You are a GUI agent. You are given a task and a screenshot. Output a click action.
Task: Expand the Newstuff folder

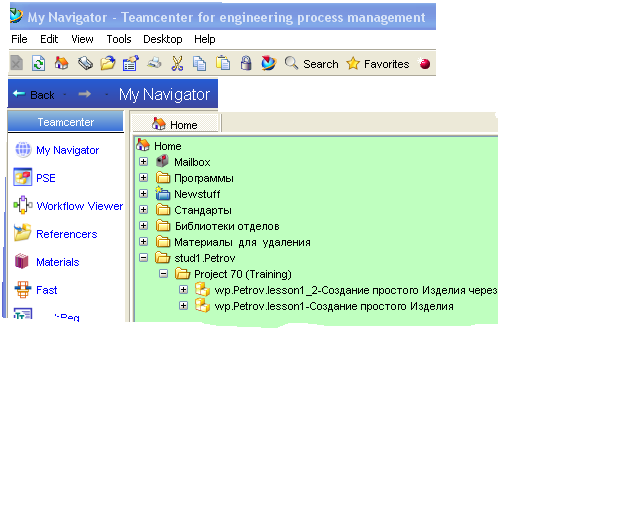click(x=143, y=194)
